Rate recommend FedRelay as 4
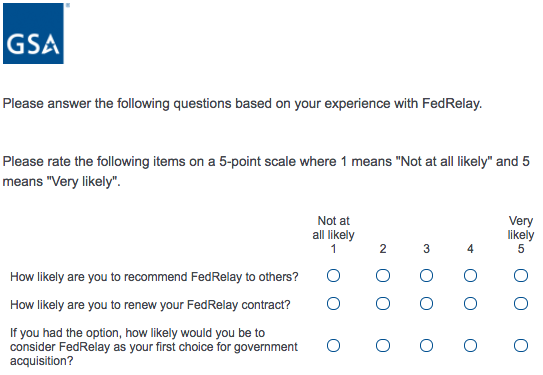 [x=470, y=276]
